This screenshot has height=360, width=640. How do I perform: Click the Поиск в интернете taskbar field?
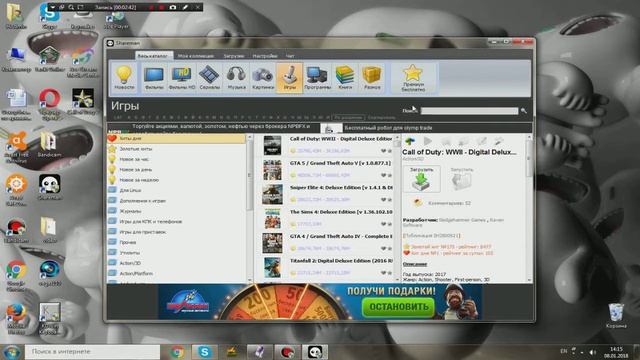pyautogui.click(x=92, y=352)
